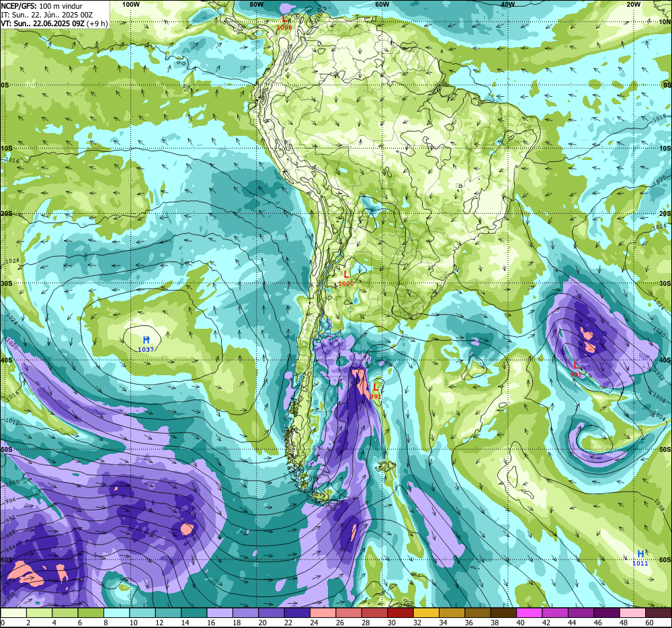Click the legend value '40' label

[521, 623]
